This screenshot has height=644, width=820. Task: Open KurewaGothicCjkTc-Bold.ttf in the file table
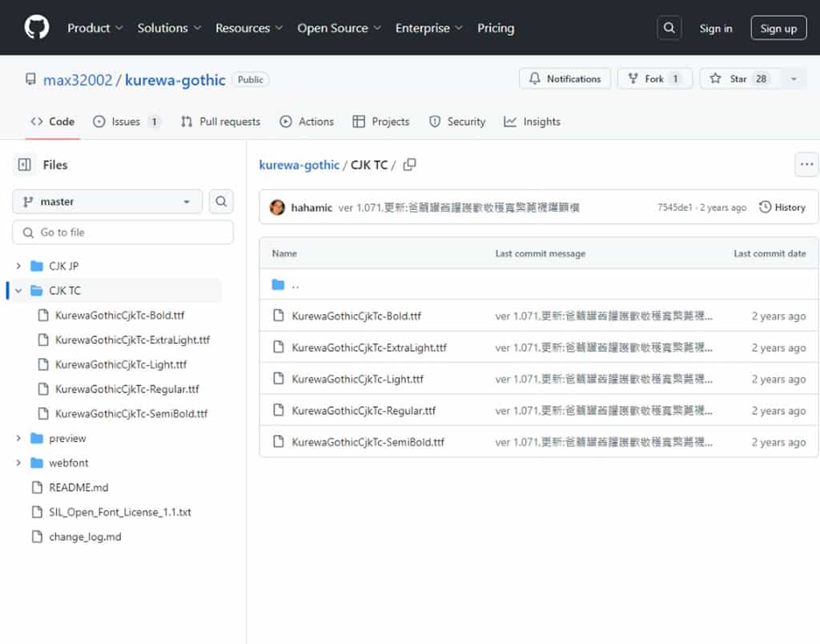tap(356, 316)
